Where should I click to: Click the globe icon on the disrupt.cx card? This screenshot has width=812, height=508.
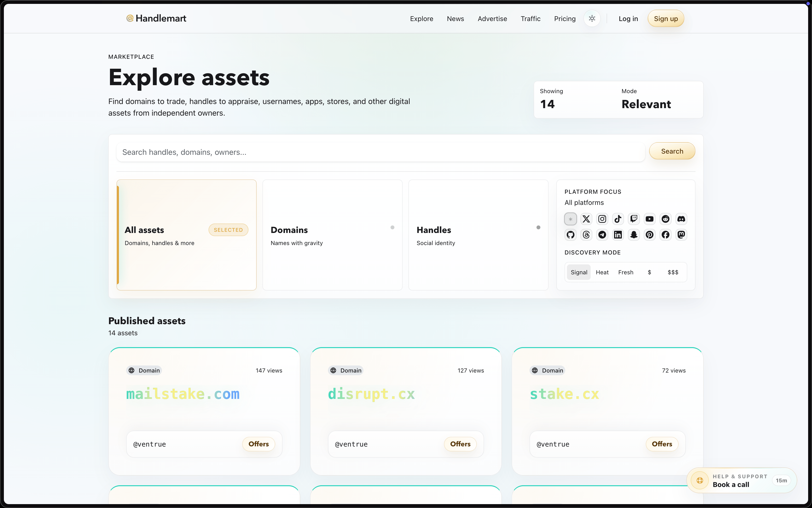click(333, 370)
